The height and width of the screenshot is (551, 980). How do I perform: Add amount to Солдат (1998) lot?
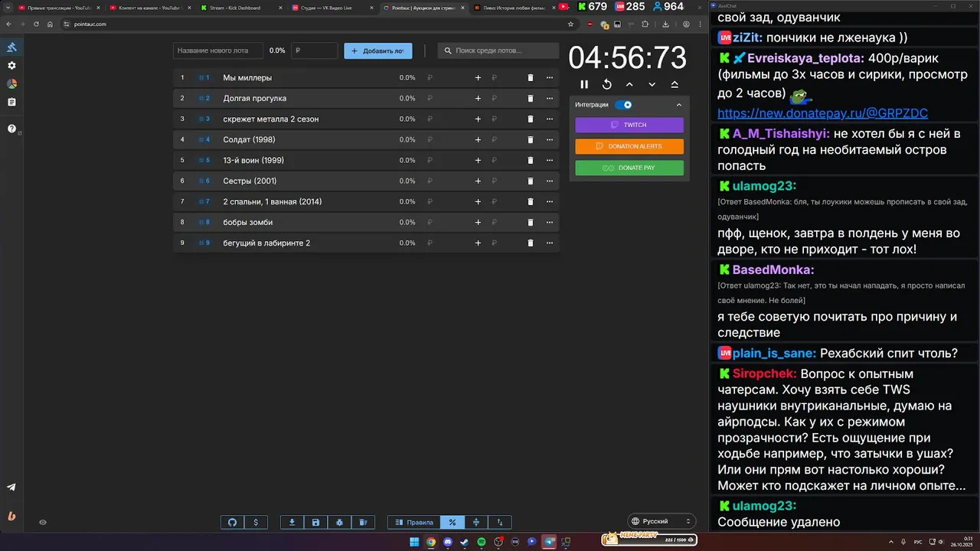tap(478, 140)
